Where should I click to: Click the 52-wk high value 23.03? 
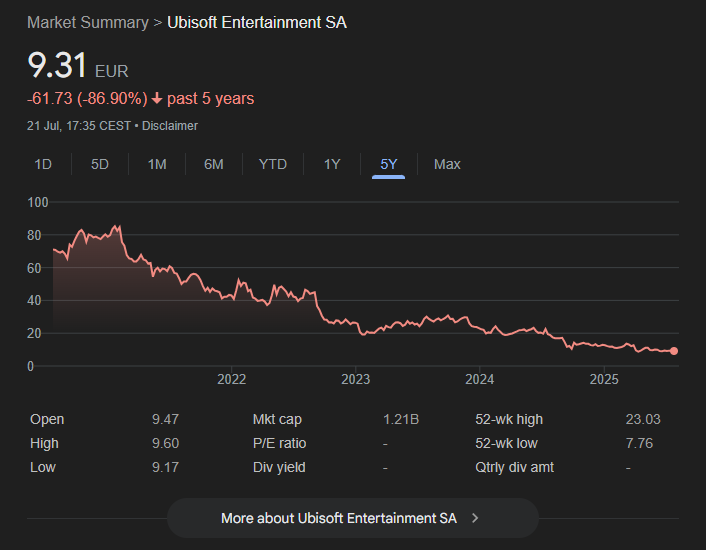point(643,419)
